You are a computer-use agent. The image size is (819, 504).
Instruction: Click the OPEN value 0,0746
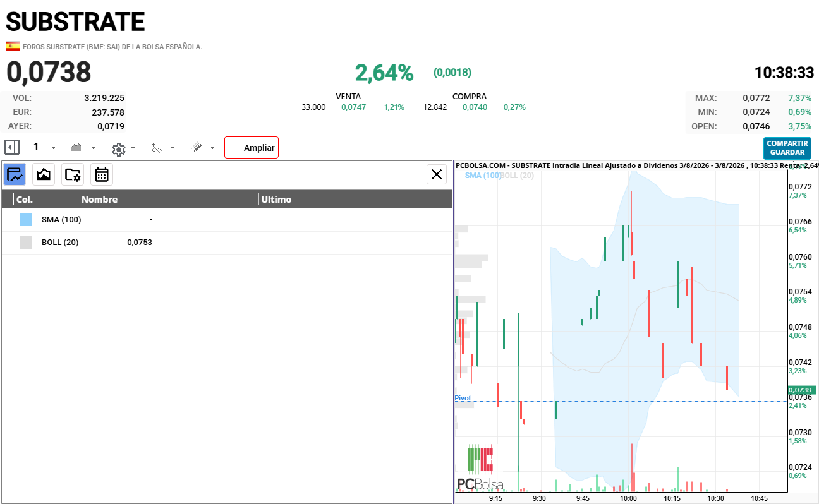[756, 126]
